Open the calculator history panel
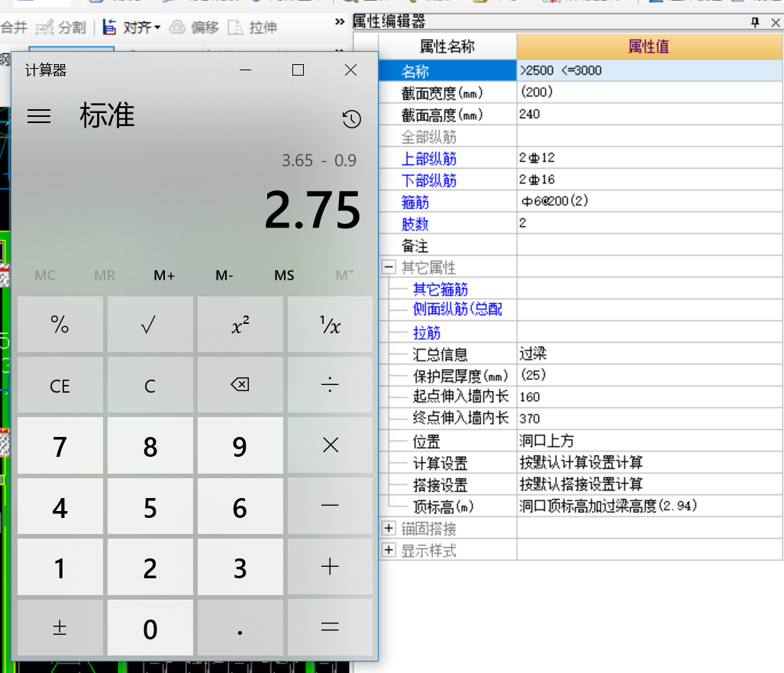Screen dimensions: 784x673 tap(351, 119)
